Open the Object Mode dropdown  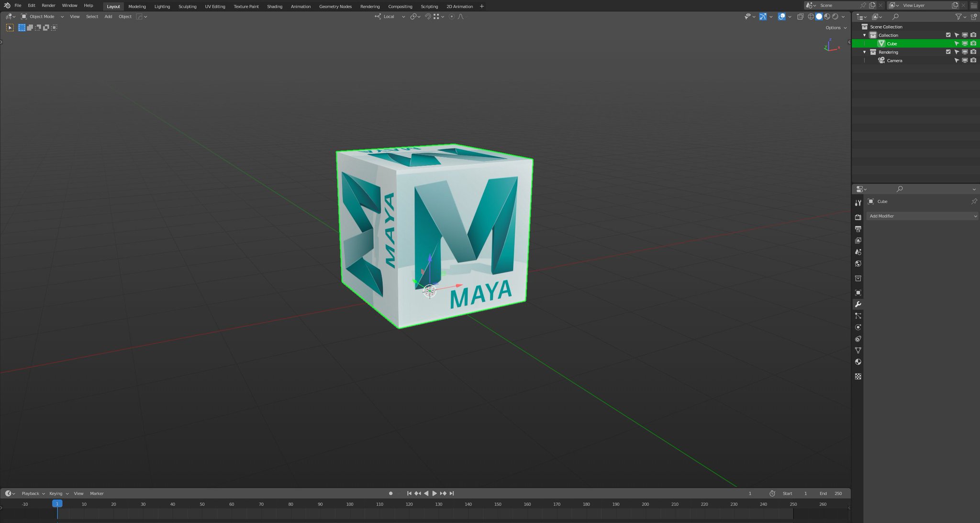pos(42,17)
